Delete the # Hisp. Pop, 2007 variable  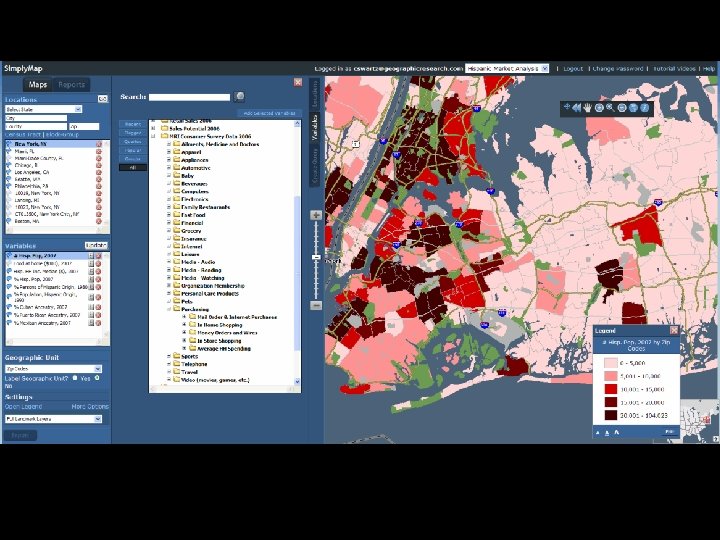click(x=98, y=256)
